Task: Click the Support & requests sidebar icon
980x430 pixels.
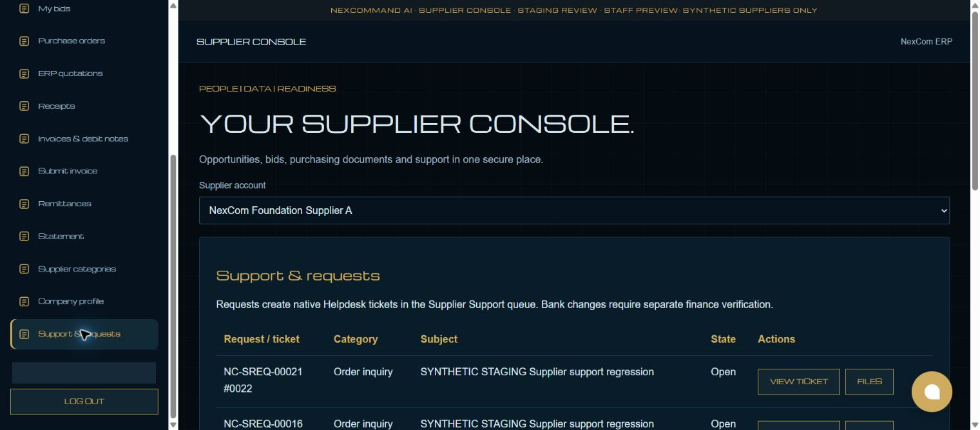Action: point(24,334)
